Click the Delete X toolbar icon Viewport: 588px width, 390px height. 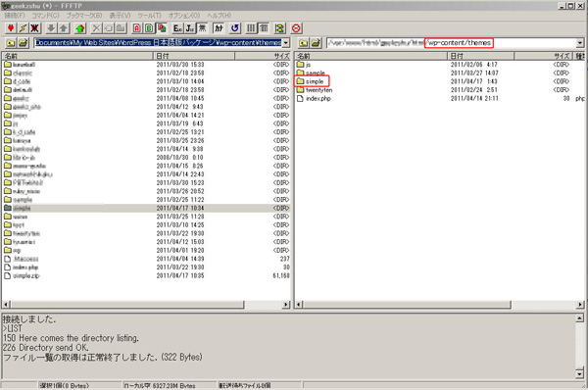click(96, 28)
